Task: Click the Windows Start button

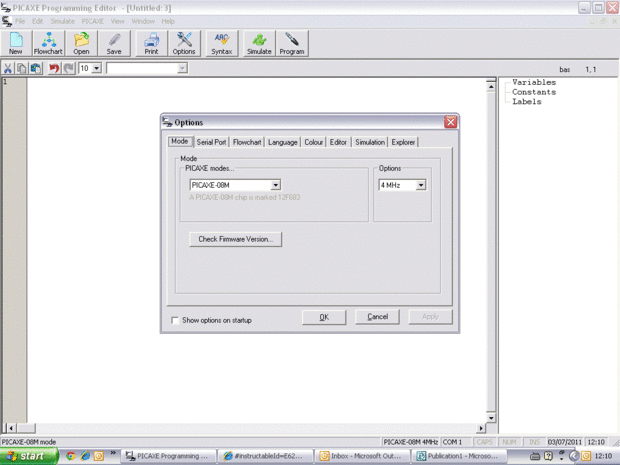Action: (29, 456)
